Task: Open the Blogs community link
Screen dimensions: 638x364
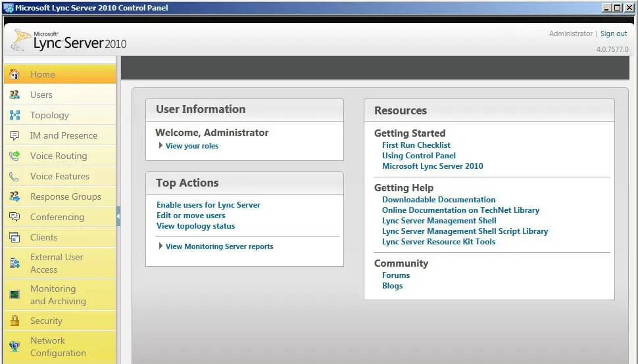Action: 392,286
